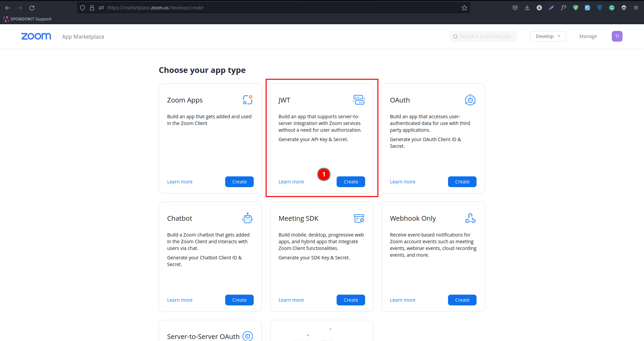
Task: Open browser downloads panel
Action: [x=527, y=8]
